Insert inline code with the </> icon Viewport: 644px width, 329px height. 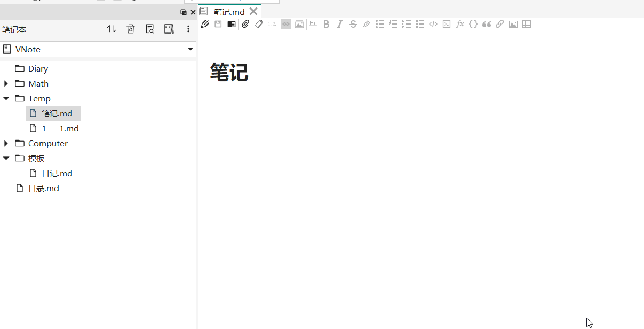(x=433, y=24)
